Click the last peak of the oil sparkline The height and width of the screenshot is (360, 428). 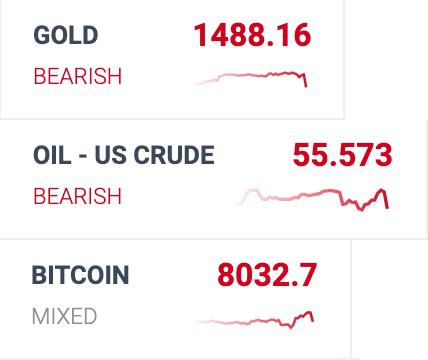click(381, 191)
